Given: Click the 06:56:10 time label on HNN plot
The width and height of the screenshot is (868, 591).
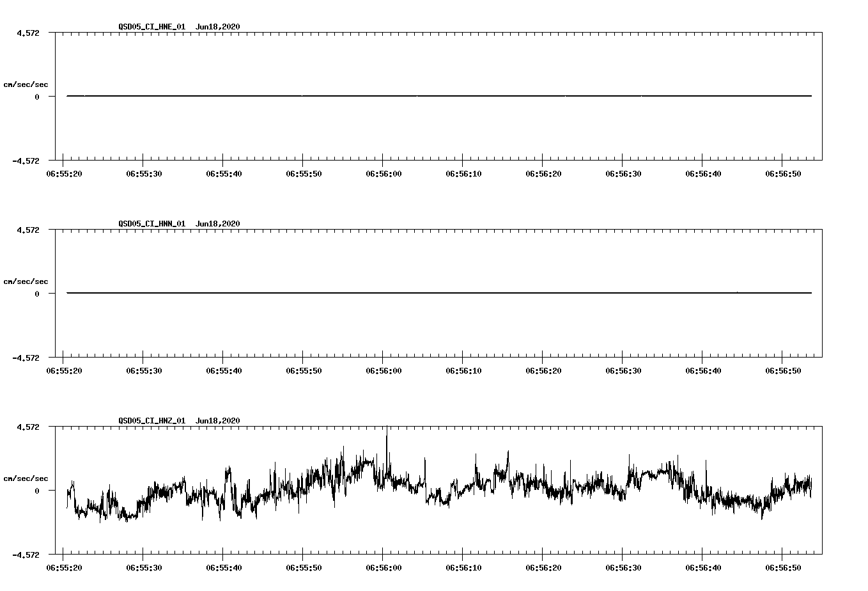Looking at the screenshot, I should point(463,371).
